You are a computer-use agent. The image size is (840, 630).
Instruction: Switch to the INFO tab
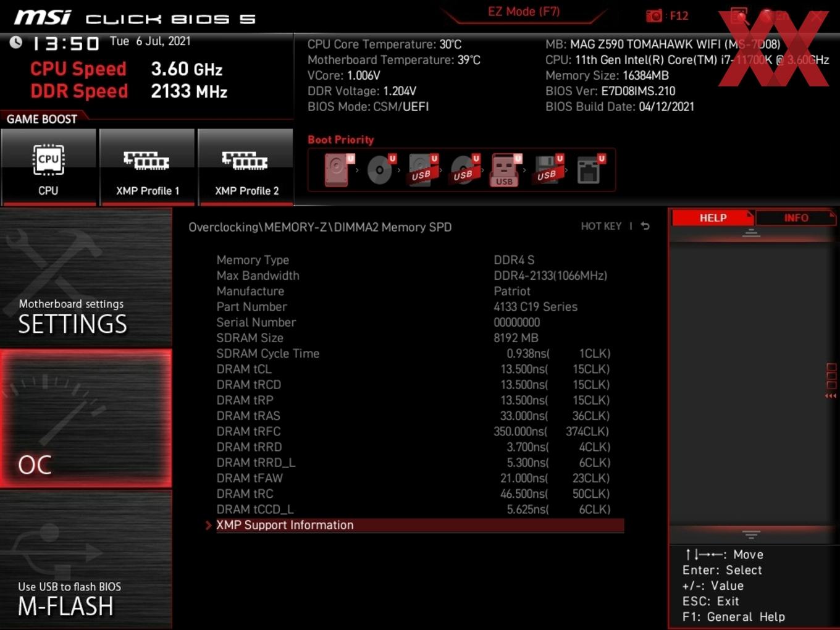(x=796, y=218)
